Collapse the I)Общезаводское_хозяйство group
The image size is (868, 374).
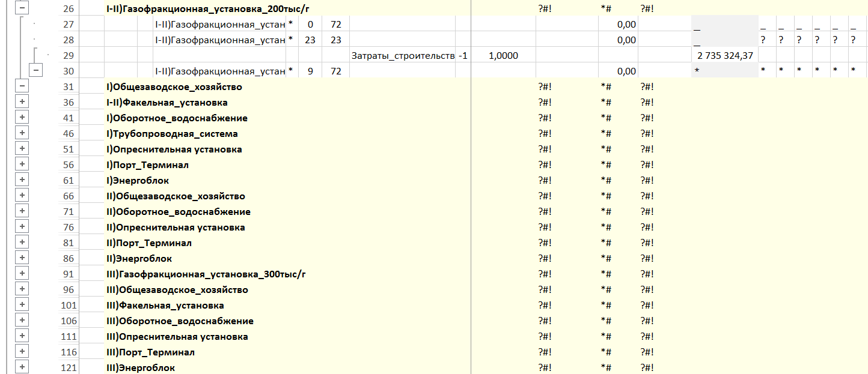(22, 86)
